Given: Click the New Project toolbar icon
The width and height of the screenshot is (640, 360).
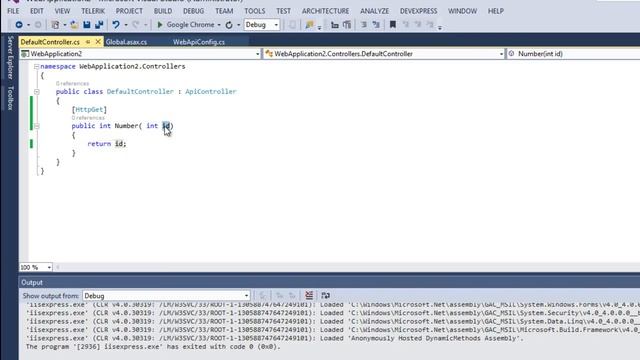Looking at the screenshot, I should (55, 25).
